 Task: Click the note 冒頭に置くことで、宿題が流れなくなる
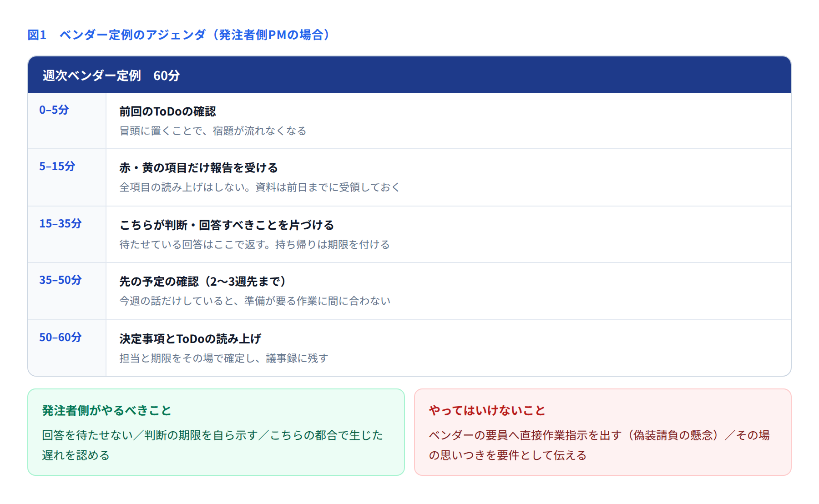pyautogui.click(x=213, y=131)
